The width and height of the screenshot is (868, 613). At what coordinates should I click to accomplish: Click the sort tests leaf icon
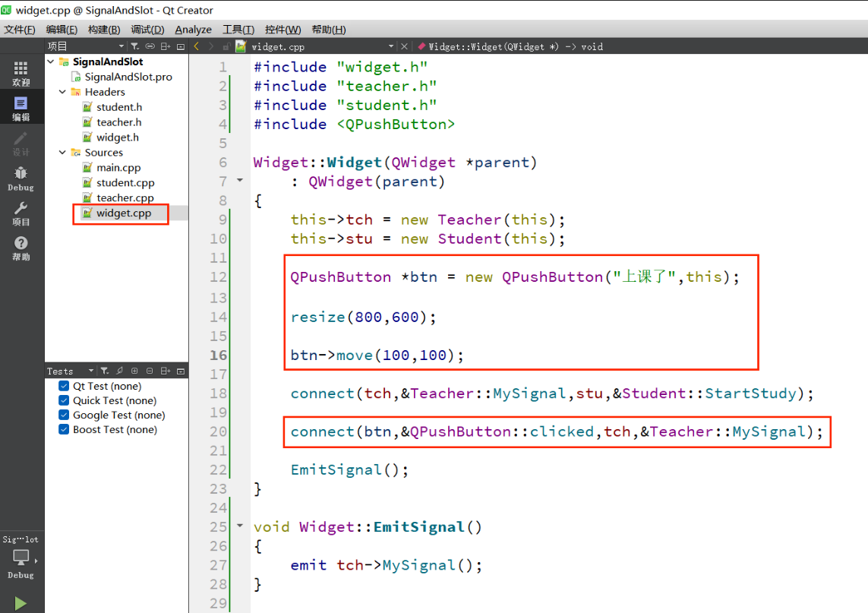[119, 371]
